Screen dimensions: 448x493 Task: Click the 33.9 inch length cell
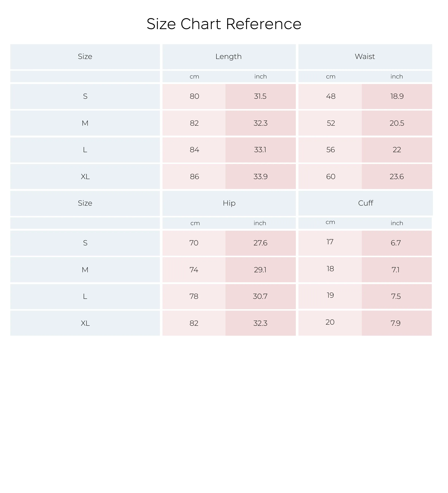tap(260, 176)
